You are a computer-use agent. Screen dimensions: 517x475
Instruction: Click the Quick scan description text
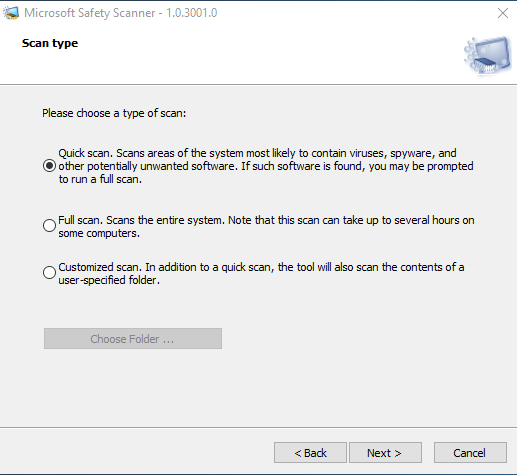pyautogui.click(x=266, y=166)
